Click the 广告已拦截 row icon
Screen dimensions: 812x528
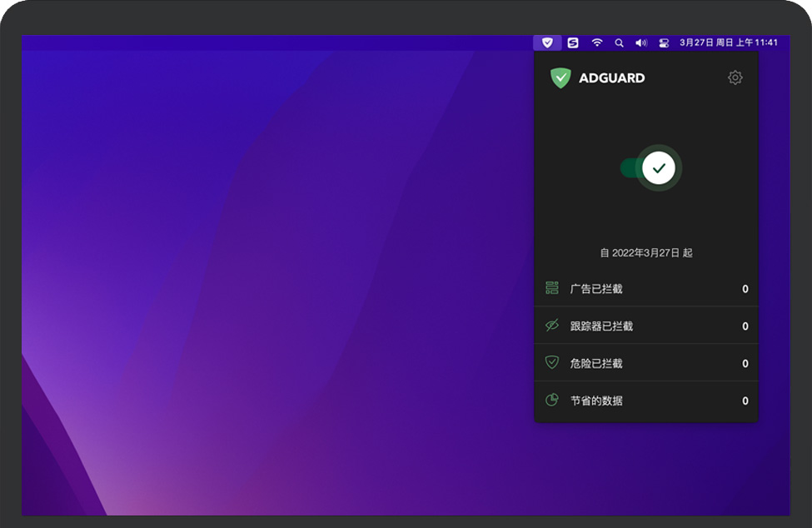pos(552,288)
